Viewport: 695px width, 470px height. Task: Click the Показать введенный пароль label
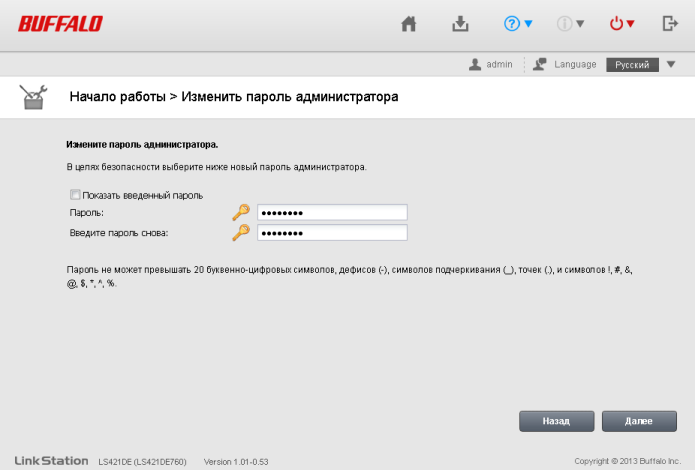(x=143, y=196)
